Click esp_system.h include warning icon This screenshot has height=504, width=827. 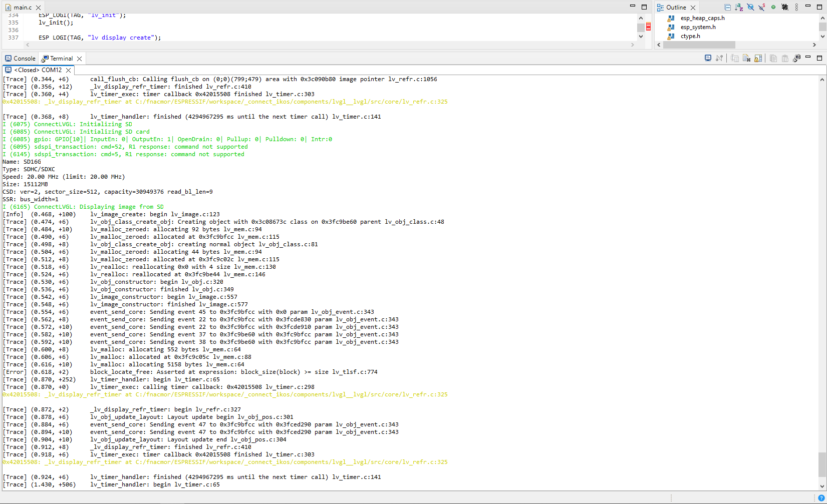671,27
